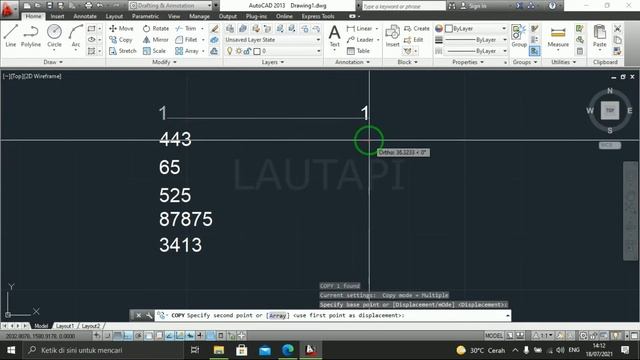640x360 pixels.
Task: Use the Scale command
Action: coord(154,51)
